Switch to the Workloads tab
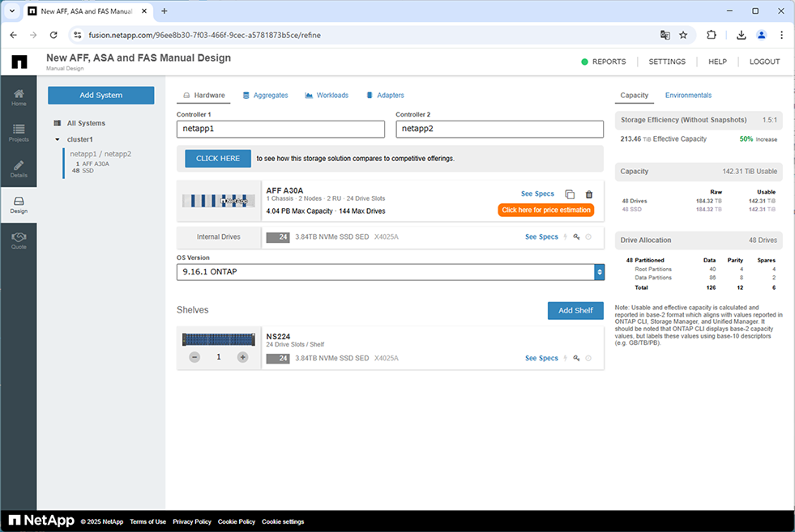Screen dimensions: 795x532 click(x=327, y=96)
